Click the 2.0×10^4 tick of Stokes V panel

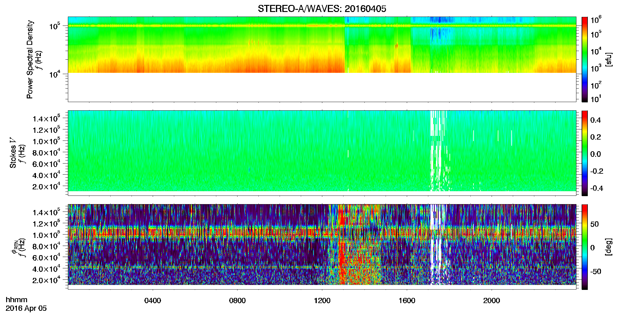tap(46, 187)
